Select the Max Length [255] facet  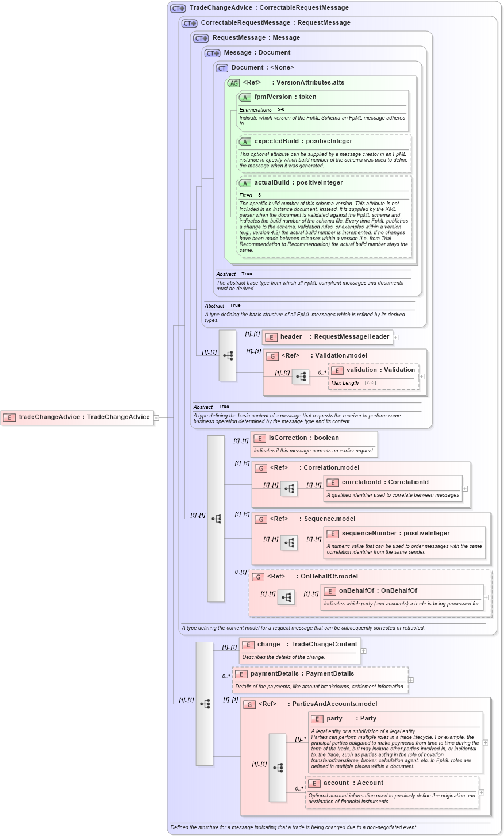click(x=353, y=383)
